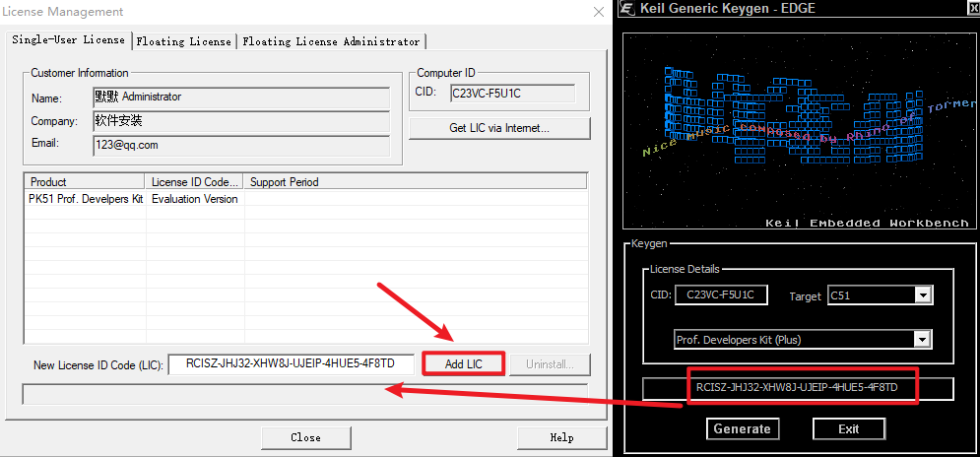Open the Floating License tab
The width and height of the screenshot is (980, 457).
point(184,41)
